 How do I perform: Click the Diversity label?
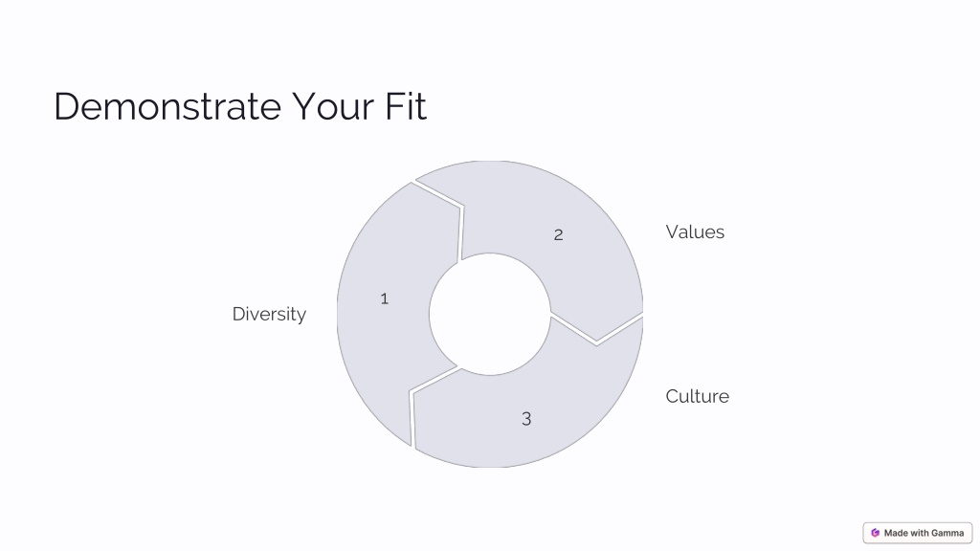[x=269, y=314]
